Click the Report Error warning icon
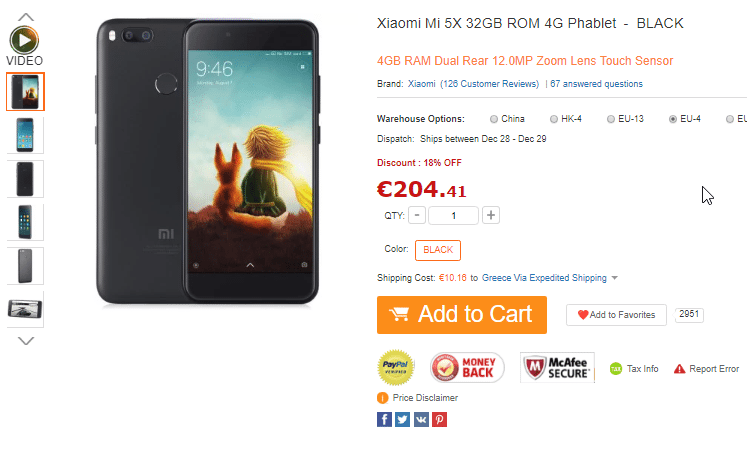 679,369
